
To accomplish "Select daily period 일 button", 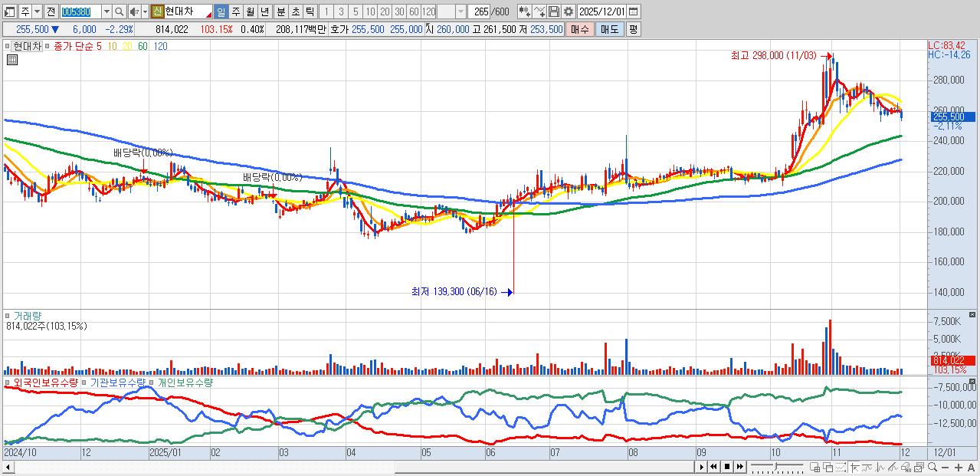I will pos(221,11).
